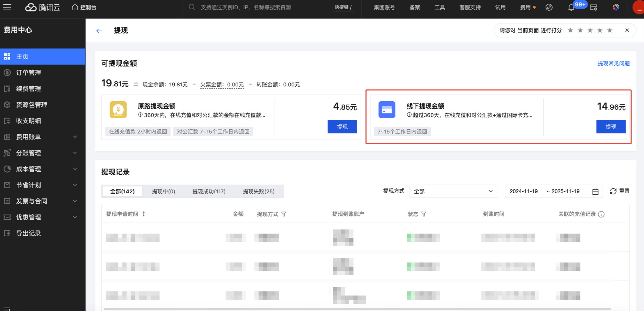Rate the page with the fifth star
The image size is (644, 311).
click(610, 30)
